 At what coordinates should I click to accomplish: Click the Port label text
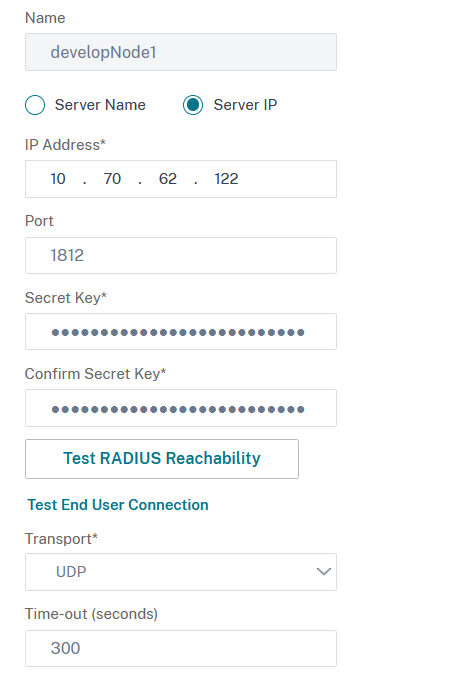click(39, 221)
